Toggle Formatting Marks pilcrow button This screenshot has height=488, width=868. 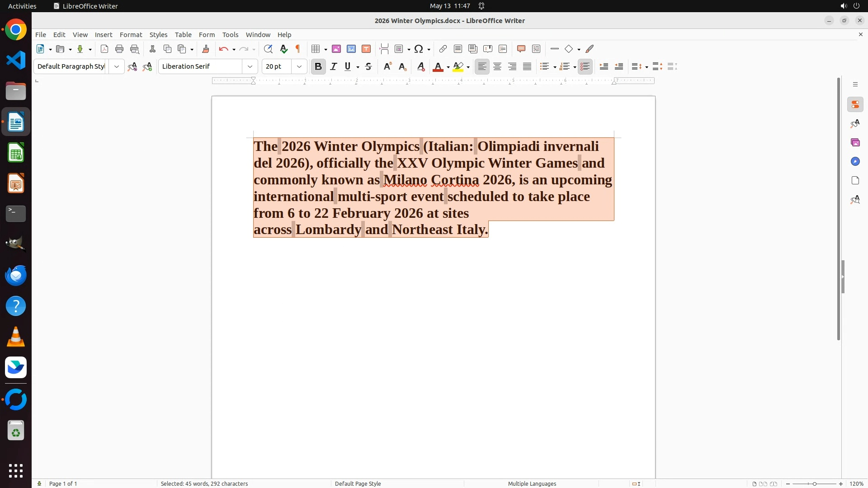point(298,49)
